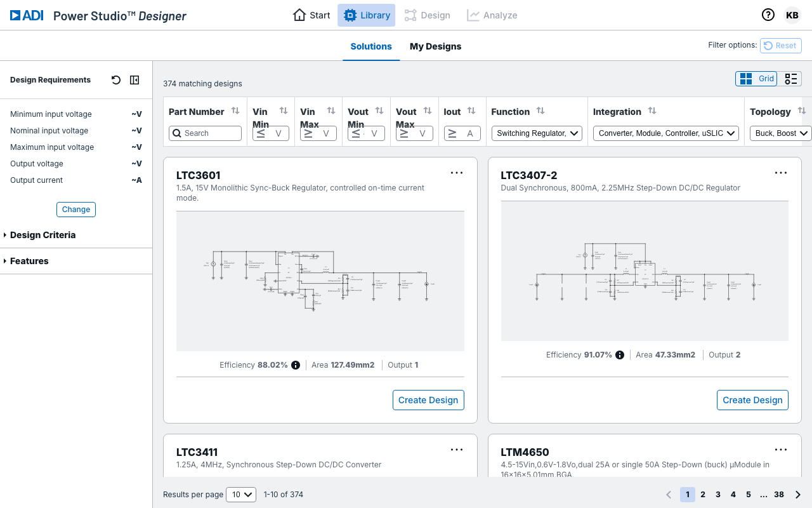Image resolution: width=812 pixels, height=508 pixels.
Task: Click the '374 matching designs' text
Action: [202, 84]
